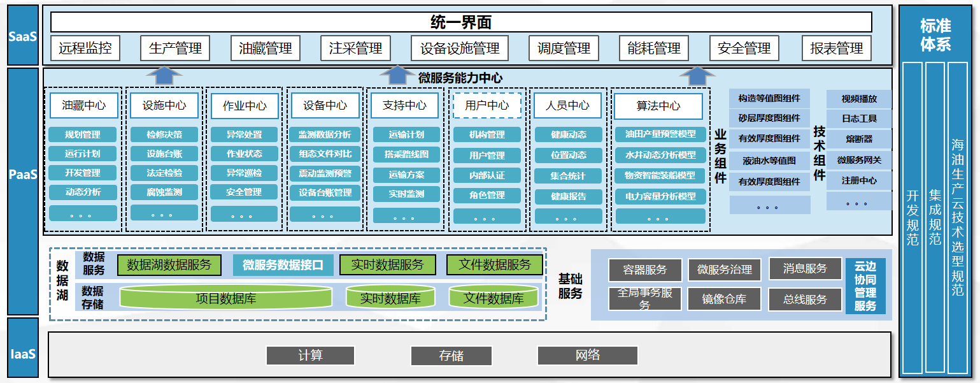The image size is (980, 383).
Task: Click the 云边协同管理服务 blue block
Action: click(x=865, y=286)
